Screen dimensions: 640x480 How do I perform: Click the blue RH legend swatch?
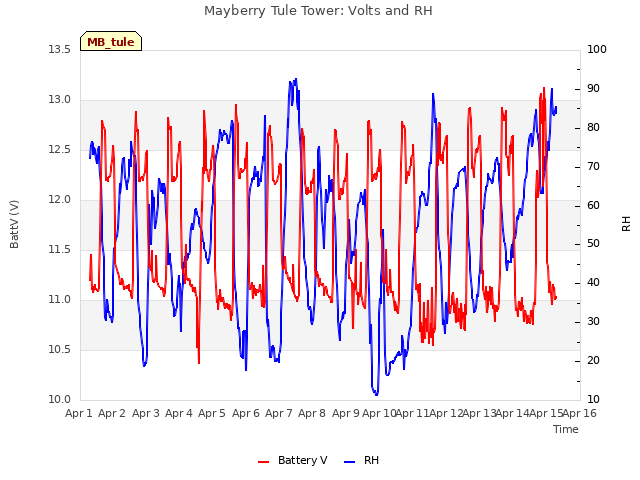tap(350, 461)
